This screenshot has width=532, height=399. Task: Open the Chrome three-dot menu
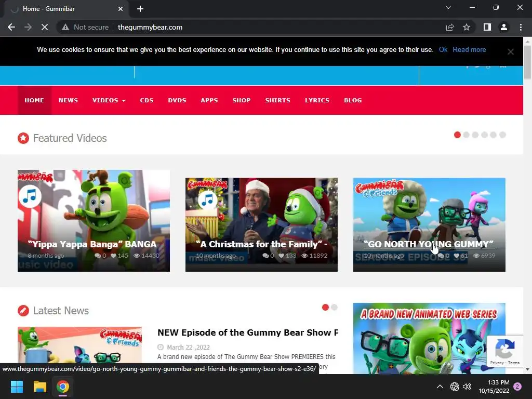pos(521,27)
